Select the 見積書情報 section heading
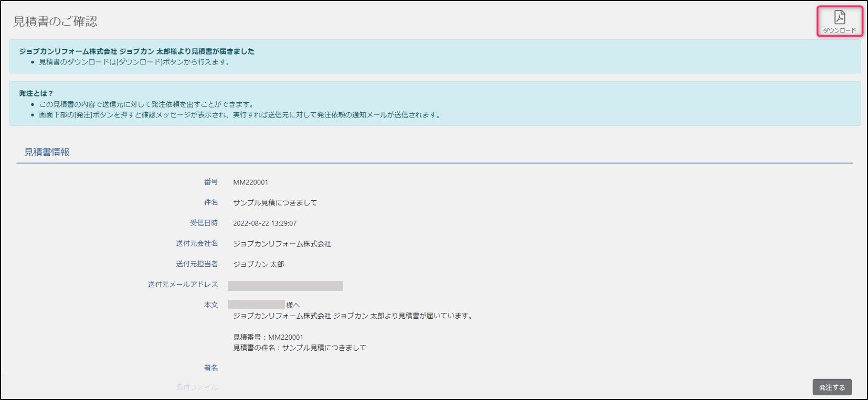868x400 pixels. coord(47,152)
